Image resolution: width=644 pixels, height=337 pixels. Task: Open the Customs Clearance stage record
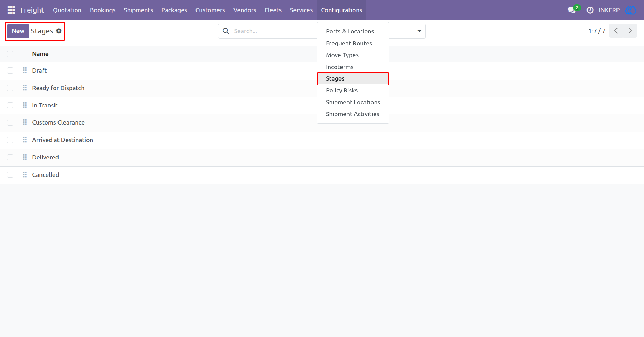[x=58, y=122]
